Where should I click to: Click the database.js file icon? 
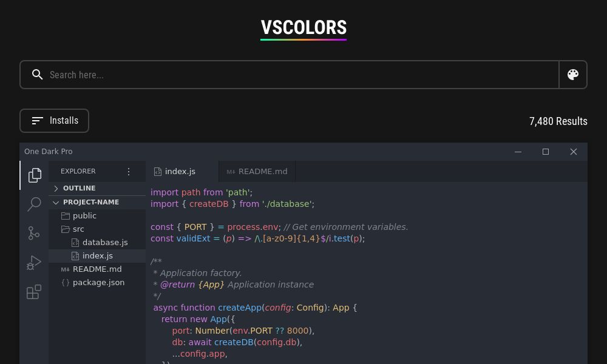pos(75,243)
